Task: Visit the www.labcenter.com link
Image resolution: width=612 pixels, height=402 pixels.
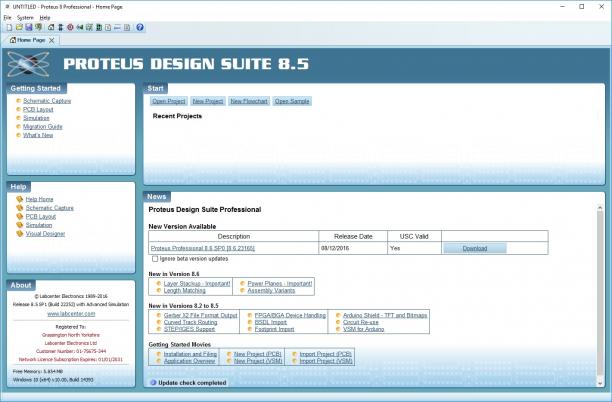Action: click(x=71, y=313)
